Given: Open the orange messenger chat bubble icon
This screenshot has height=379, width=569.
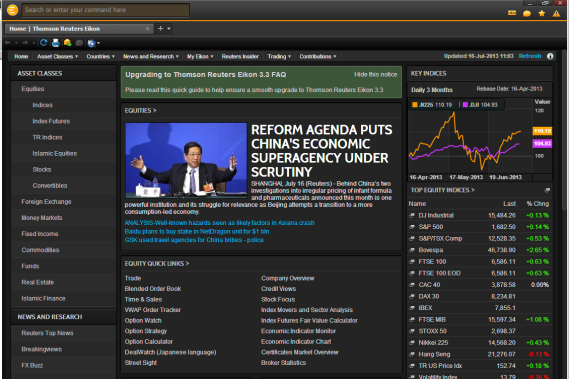Looking at the screenshot, I should [x=527, y=13].
